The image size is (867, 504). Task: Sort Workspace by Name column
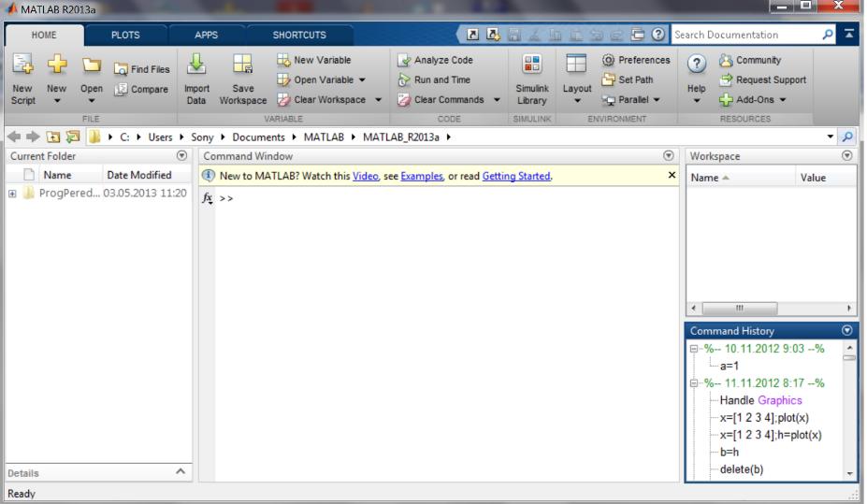[740, 178]
